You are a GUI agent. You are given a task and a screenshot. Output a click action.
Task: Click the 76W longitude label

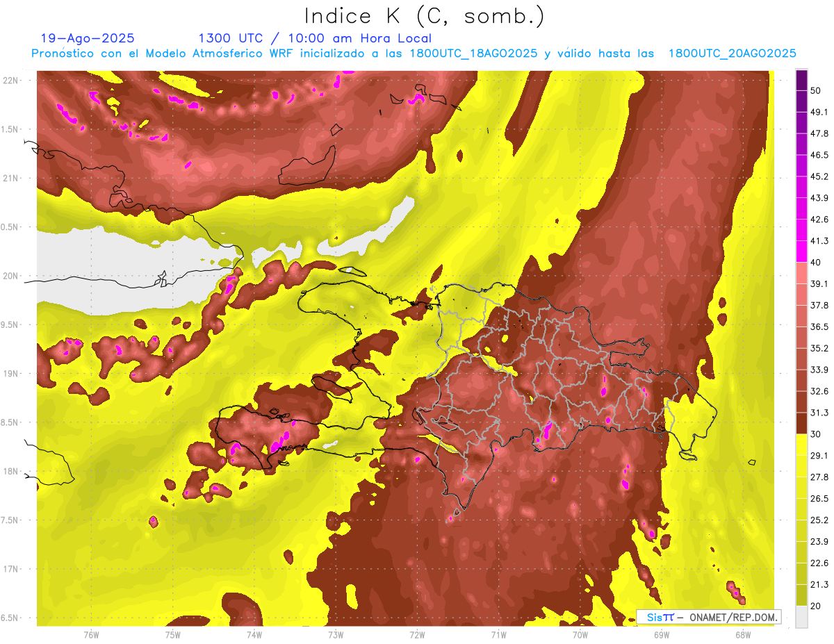point(91,634)
